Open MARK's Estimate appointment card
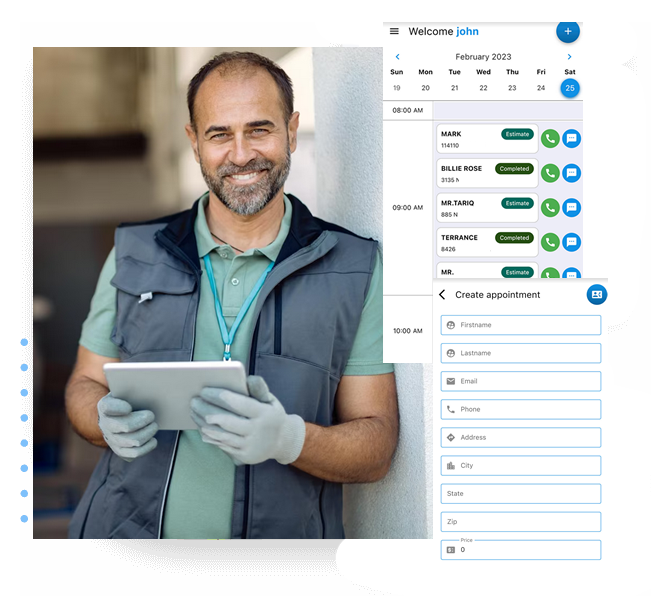Screen dimensions: 672x615 (487, 139)
